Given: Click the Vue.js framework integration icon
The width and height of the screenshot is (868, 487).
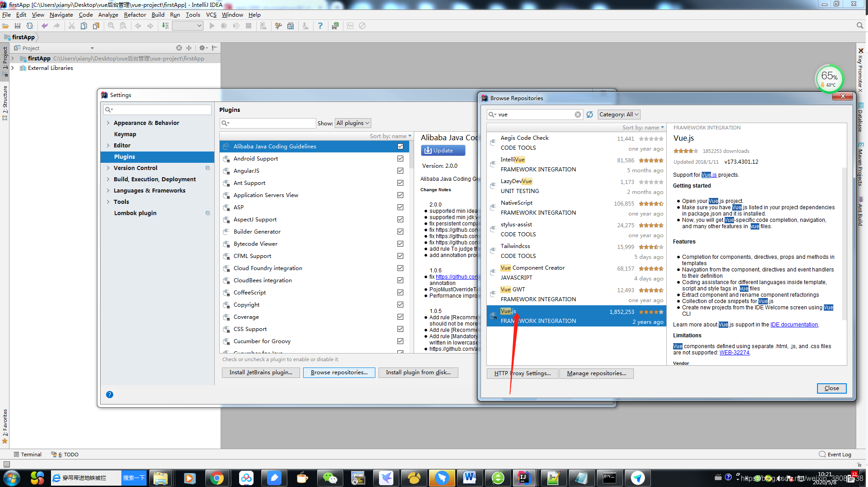Looking at the screenshot, I should (493, 316).
